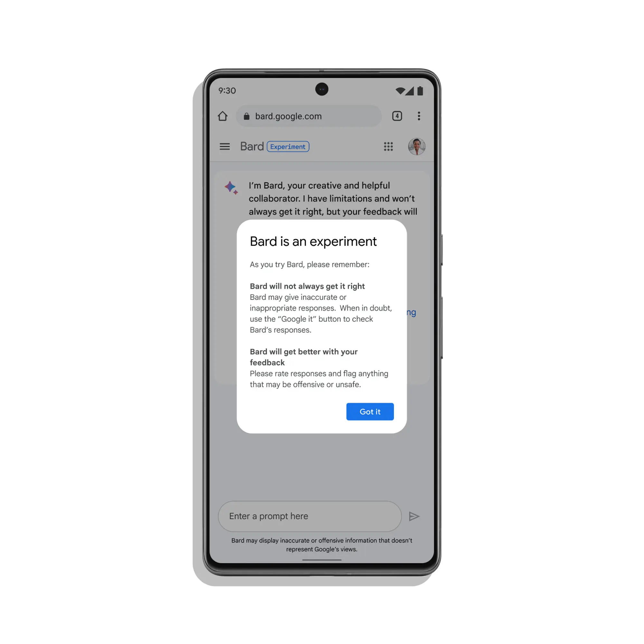Click the browser home button icon
644x644 pixels.
[x=222, y=116]
